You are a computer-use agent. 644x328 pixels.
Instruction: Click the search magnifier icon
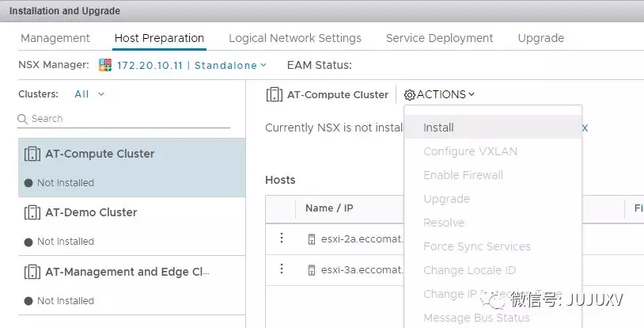(23, 119)
